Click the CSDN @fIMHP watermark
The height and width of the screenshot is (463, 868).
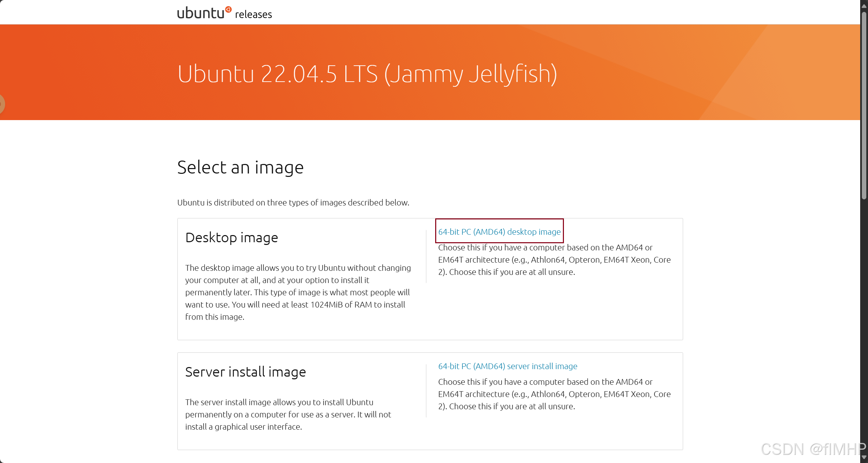pyautogui.click(x=812, y=449)
